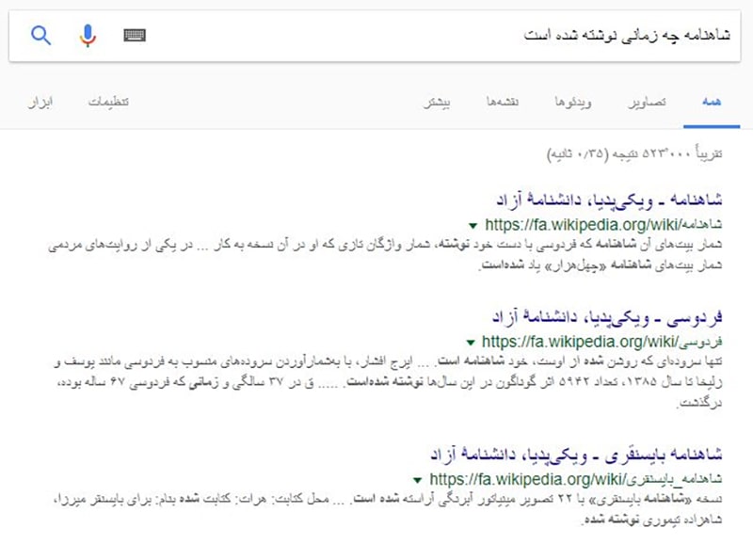The image size is (753, 560).
Task: Click the green URL of the فردوسی result
Action: (x=601, y=342)
